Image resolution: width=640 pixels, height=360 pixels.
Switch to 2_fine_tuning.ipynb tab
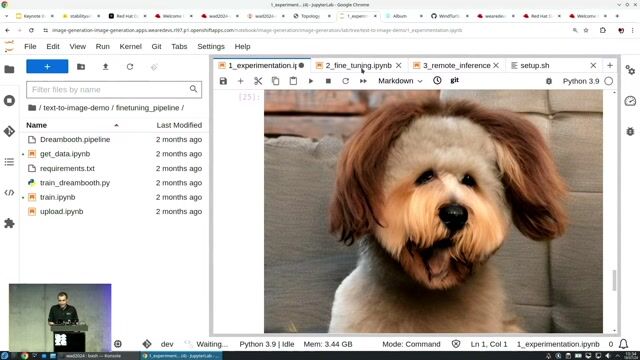coord(358,65)
